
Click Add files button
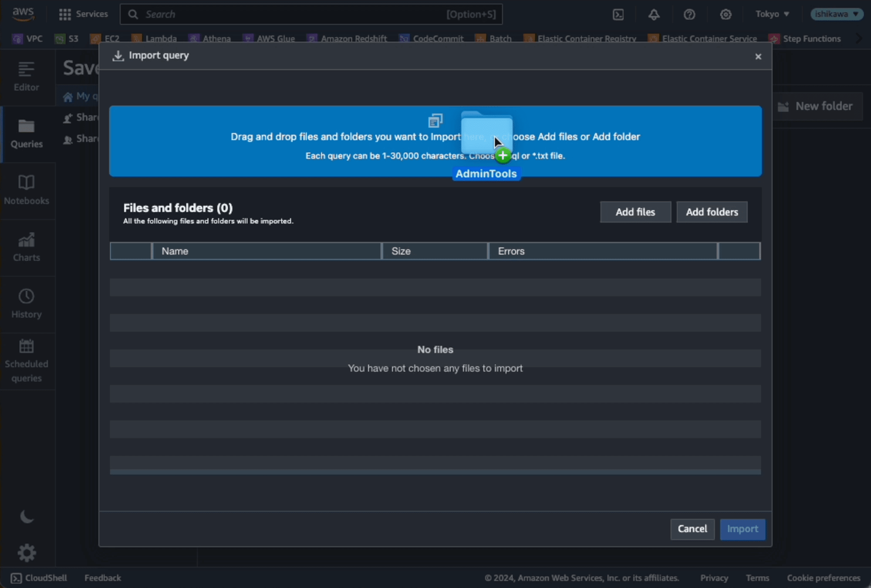[635, 211]
